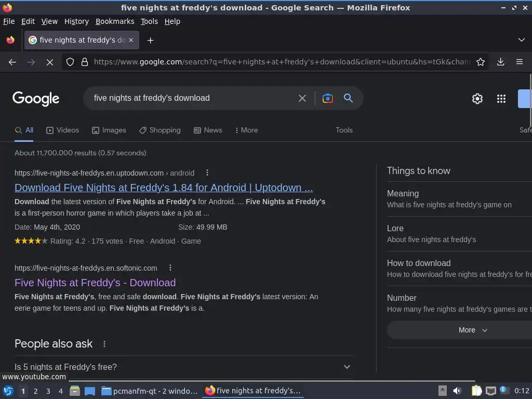Open the More search filters dropdown
This screenshot has width=532, height=399.
[x=246, y=130]
